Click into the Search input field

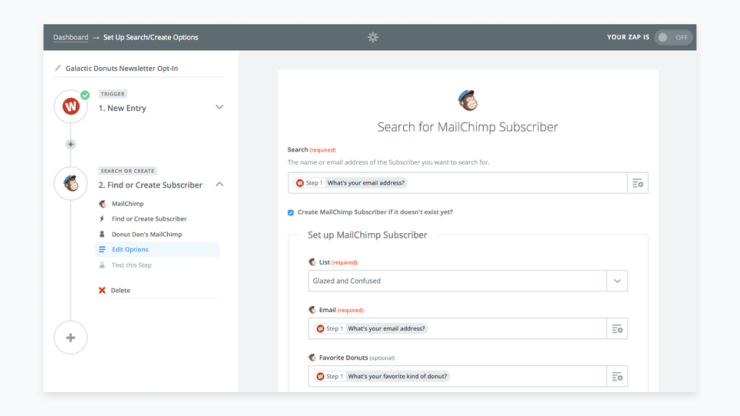click(457, 183)
